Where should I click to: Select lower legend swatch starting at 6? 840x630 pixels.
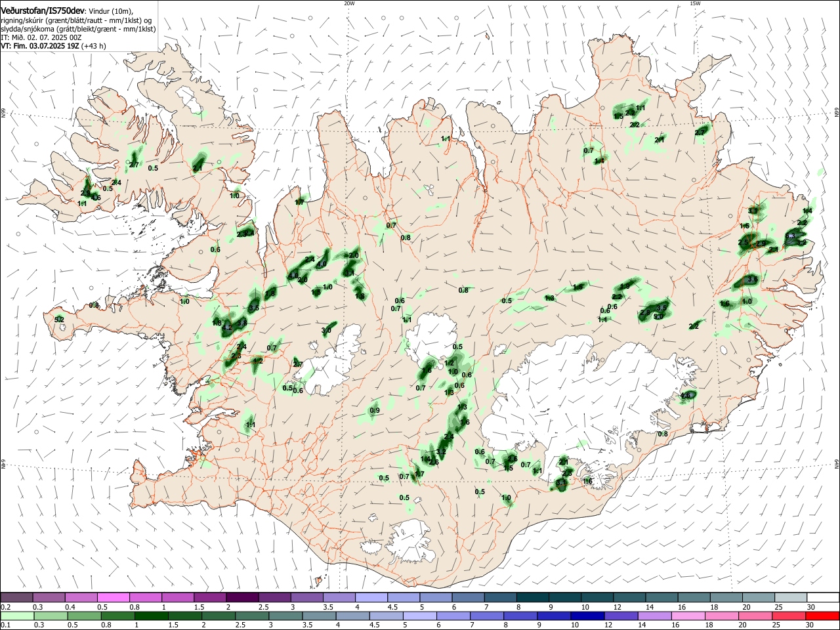[453, 616]
